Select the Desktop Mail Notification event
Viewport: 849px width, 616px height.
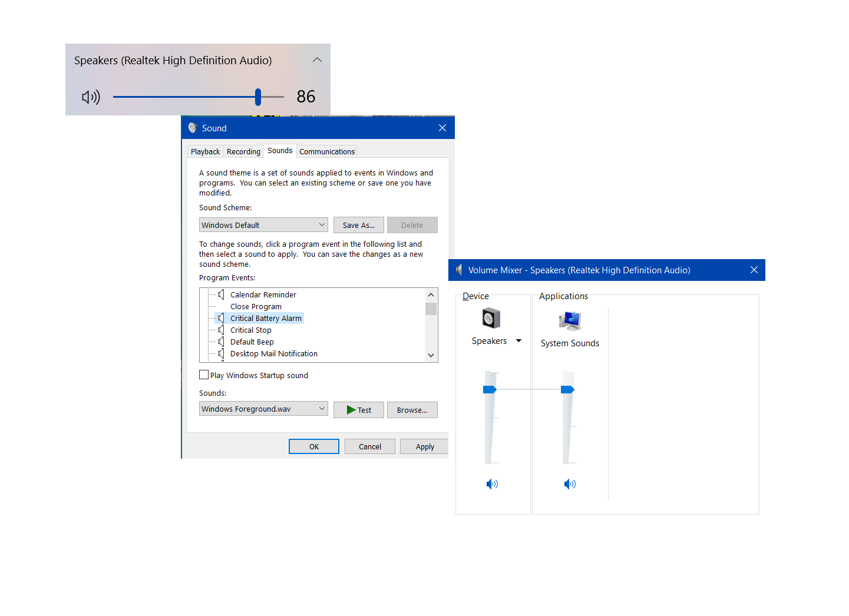click(x=274, y=353)
